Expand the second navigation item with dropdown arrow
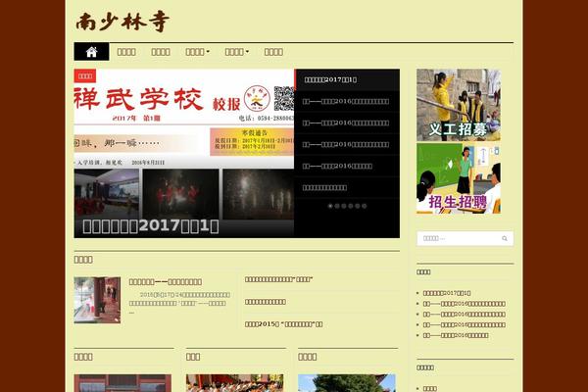The image size is (588, 392). (236, 52)
